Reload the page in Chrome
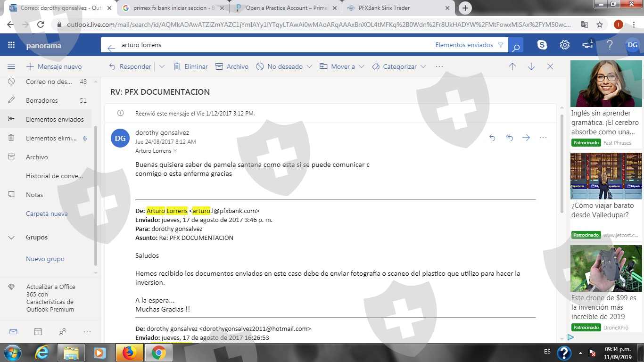Screen dimensions: 644x362 click(x=41, y=25)
